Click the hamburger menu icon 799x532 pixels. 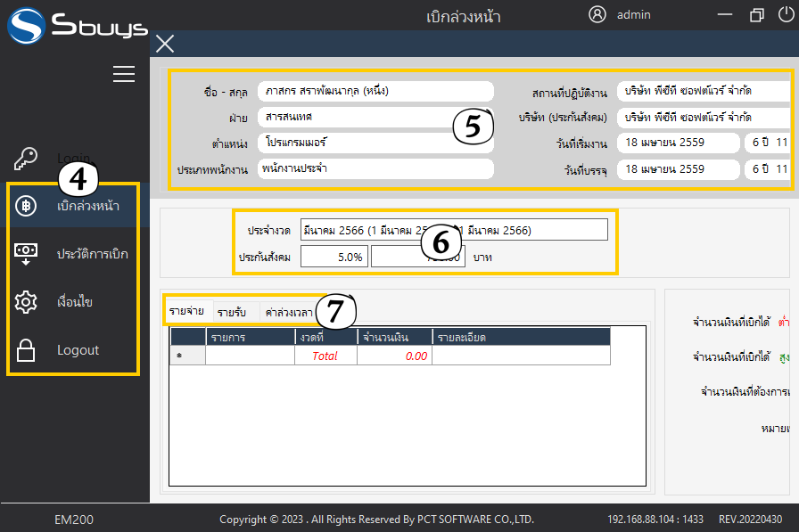coord(124,74)
